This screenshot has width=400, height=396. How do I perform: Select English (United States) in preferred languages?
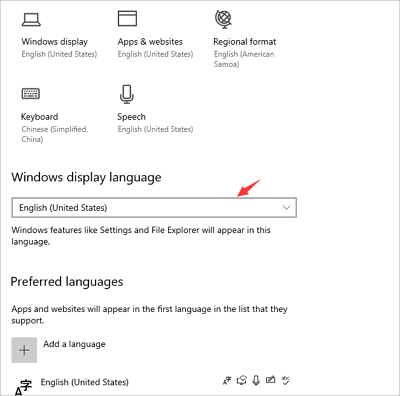[x=85, y=382]
